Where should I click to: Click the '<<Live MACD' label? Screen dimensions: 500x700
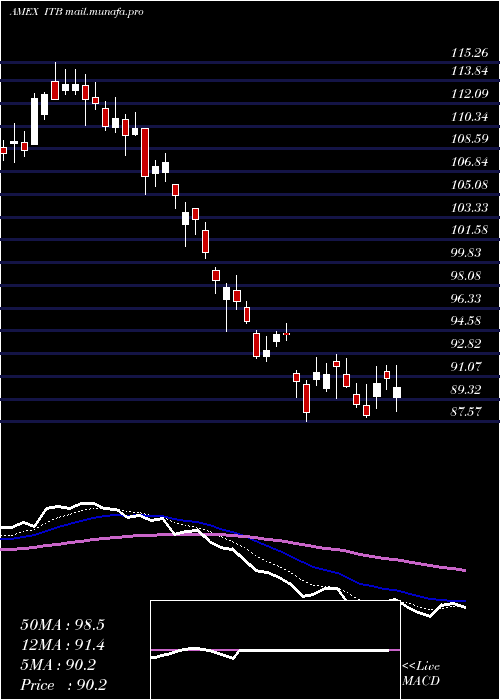click(x=421, y=674)
